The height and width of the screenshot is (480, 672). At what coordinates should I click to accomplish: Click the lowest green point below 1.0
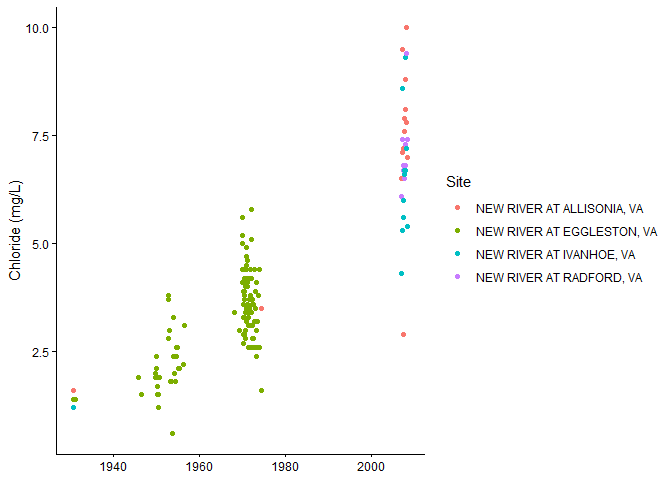[x=172, y=434]
